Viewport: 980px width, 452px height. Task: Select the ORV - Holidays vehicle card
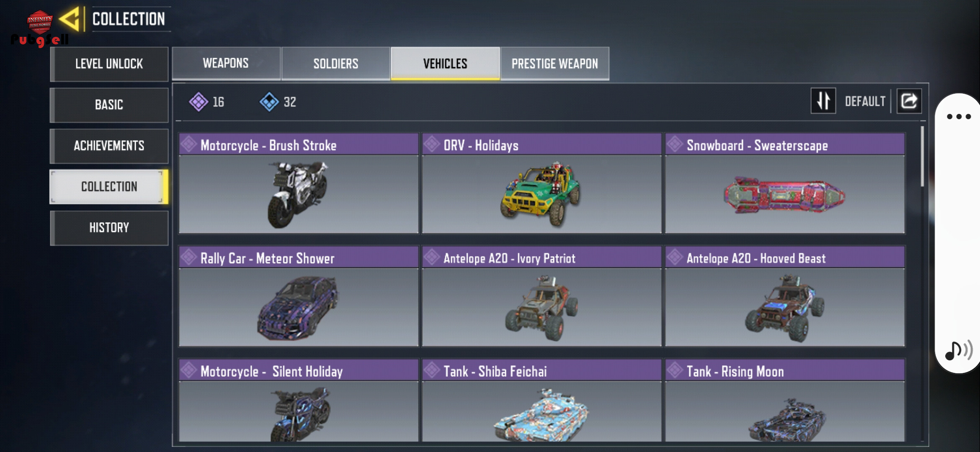point(542,183)
